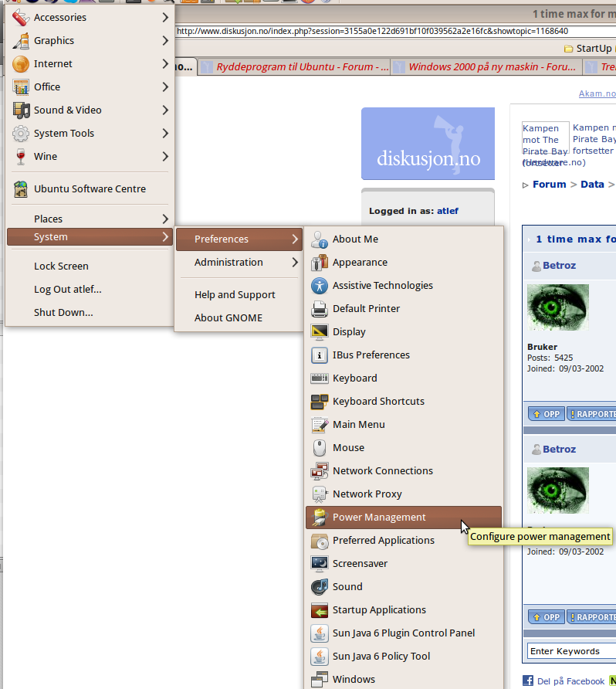Click the first OPP button
The image size is (616, 689).
click(547, 414)
